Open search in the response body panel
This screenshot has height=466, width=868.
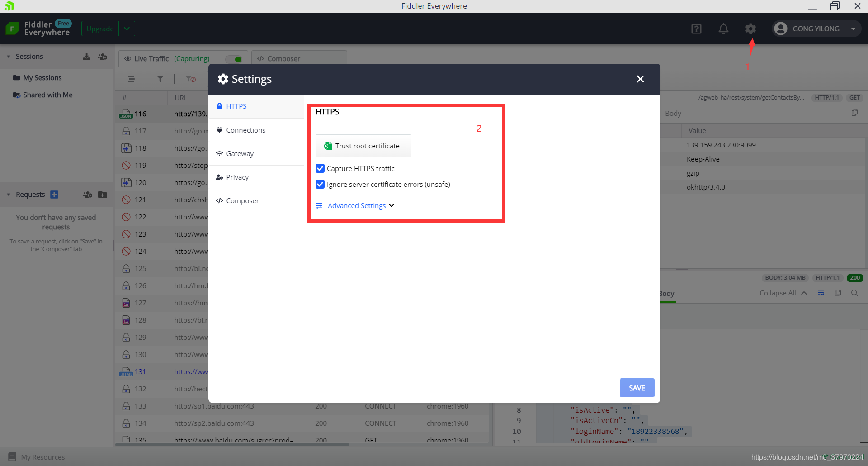[x=854, y=293]
